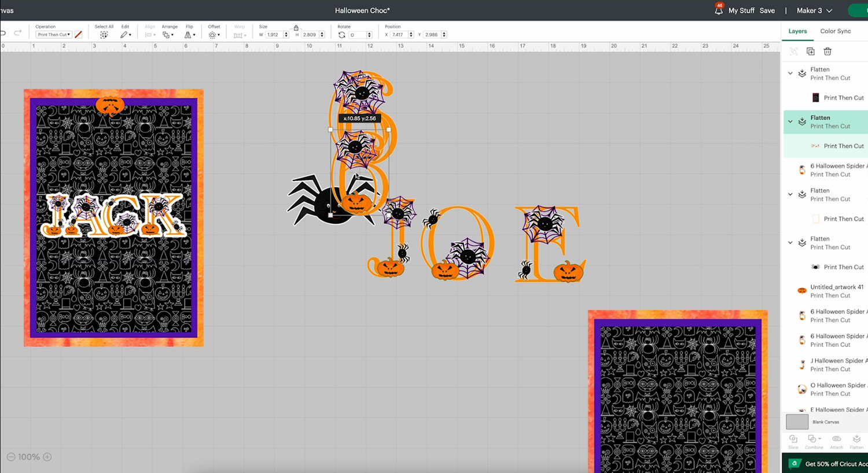Click the Flip tool icon
This screenshot has width=868, height=473.
click(189, 35)
